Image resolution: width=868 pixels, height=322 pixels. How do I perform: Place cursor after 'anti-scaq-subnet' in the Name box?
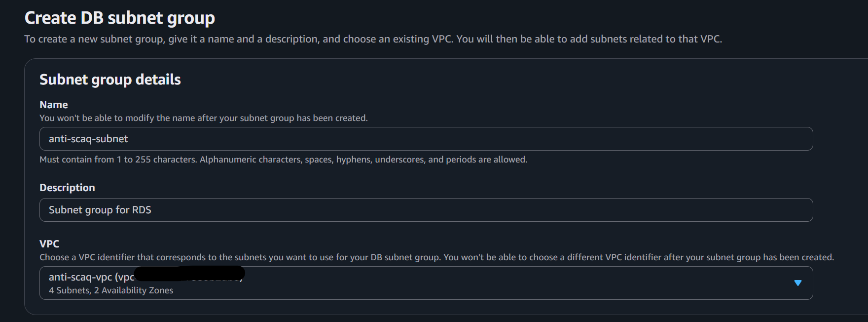tap(129, 139)
